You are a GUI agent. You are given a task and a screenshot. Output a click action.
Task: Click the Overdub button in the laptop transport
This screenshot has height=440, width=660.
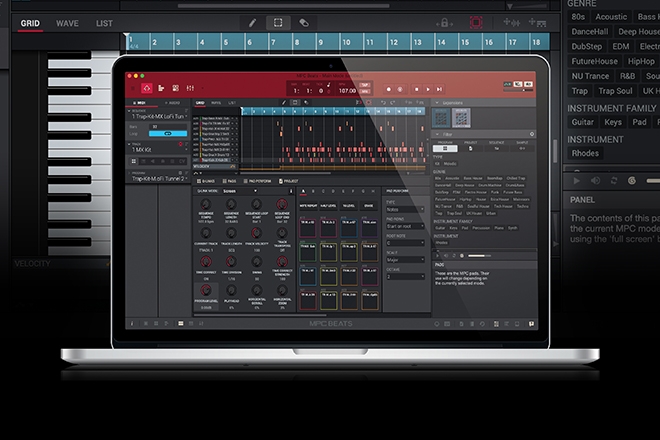point(400,89)
